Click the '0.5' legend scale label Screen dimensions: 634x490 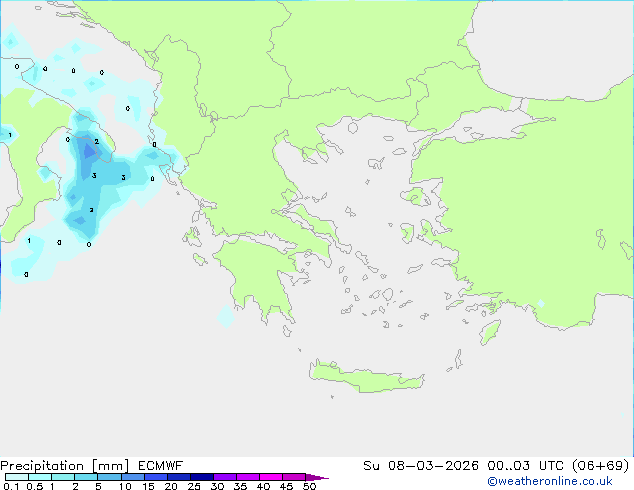[34, 486]
